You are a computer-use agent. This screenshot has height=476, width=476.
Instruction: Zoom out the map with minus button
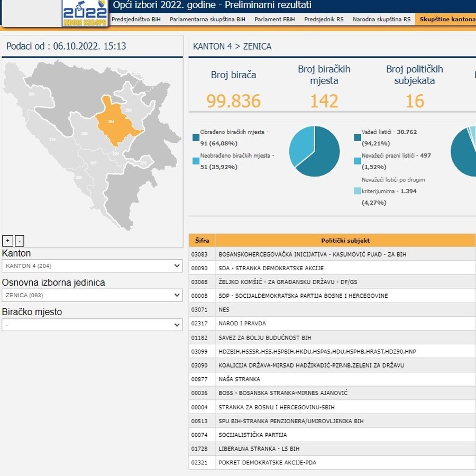[x=20, y=241]
